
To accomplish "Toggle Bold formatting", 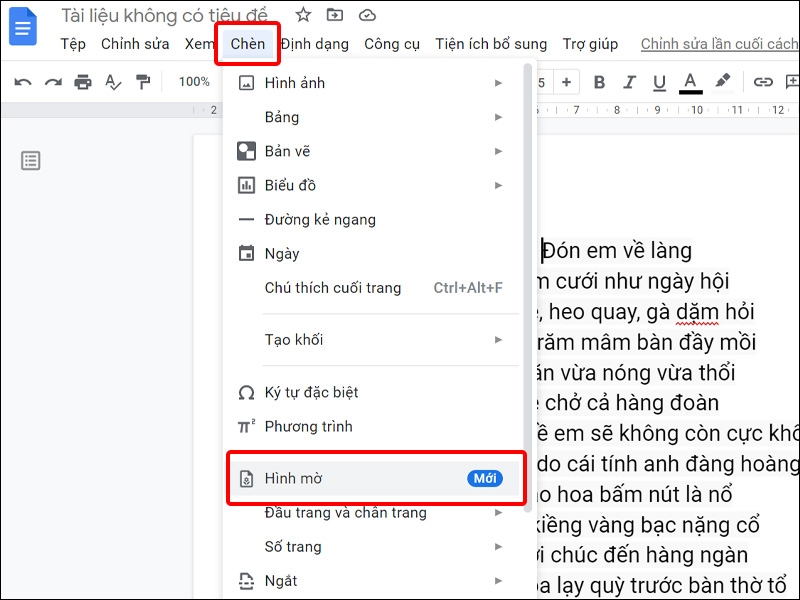I will (x=599, y=82).
